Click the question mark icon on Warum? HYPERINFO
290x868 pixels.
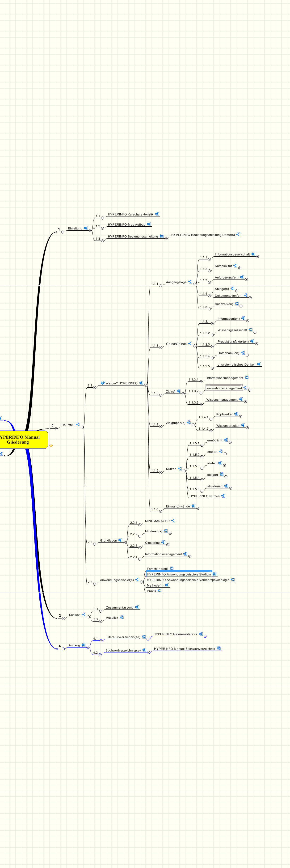click(102, 383)
